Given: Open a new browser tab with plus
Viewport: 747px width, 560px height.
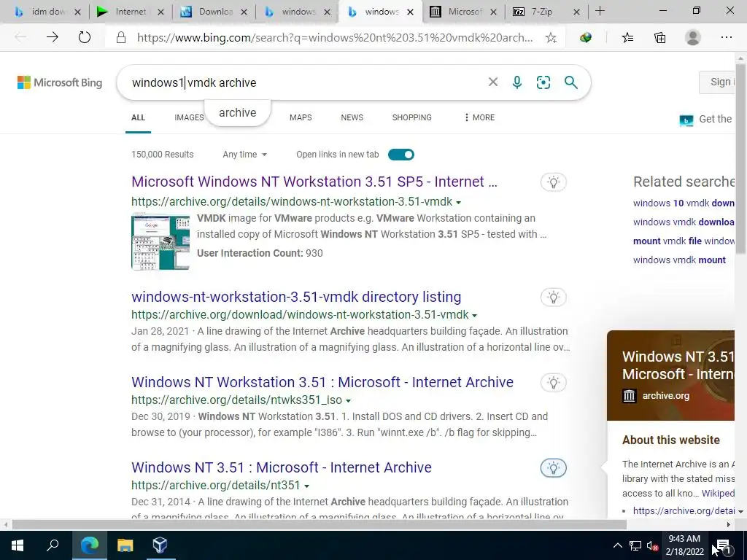Looking at the screenshot, I should [x=600, y=12].
